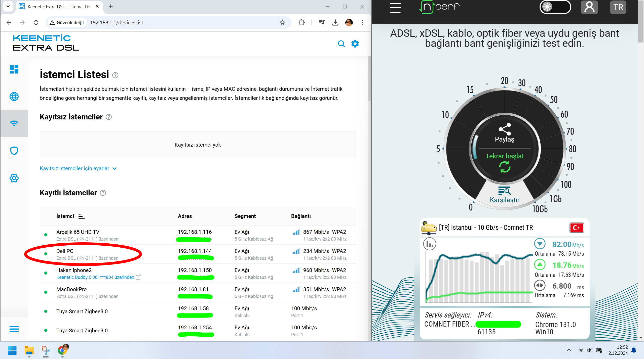Open nPerf TR language selector
Screen dimensions: 644x359
coord(618,7)
